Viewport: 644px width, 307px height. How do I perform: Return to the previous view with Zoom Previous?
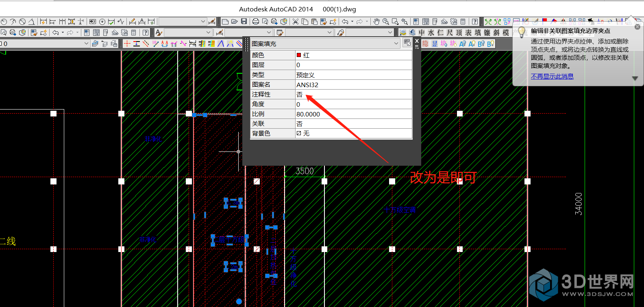405,22
